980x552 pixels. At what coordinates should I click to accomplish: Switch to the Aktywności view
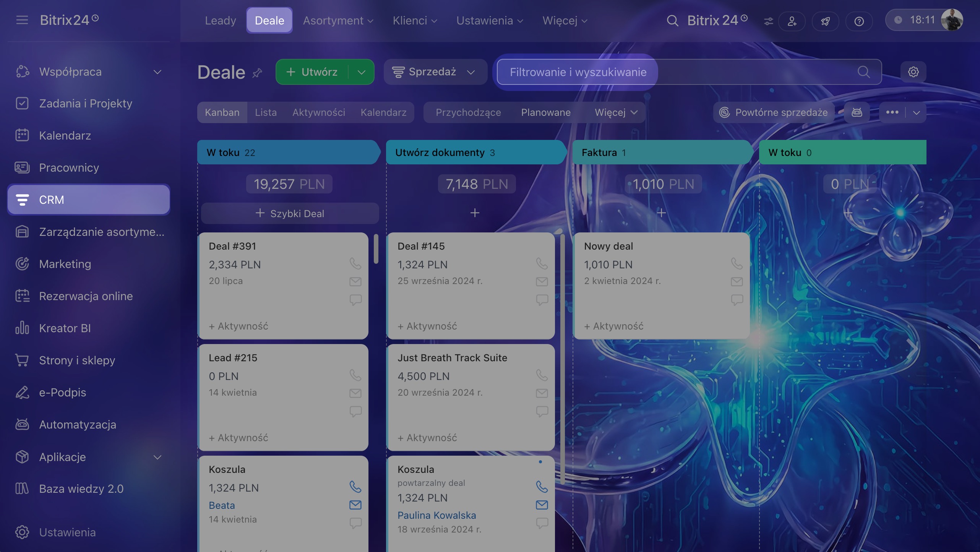tap(319, 112)
